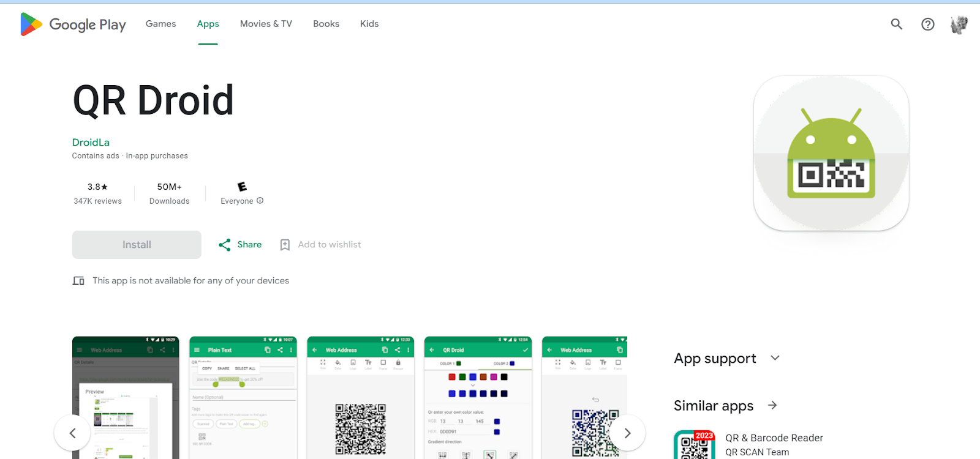This screenshot has height=459, width=980.
Task: Open the DroidLa developer page
Action: pos(91,142)
